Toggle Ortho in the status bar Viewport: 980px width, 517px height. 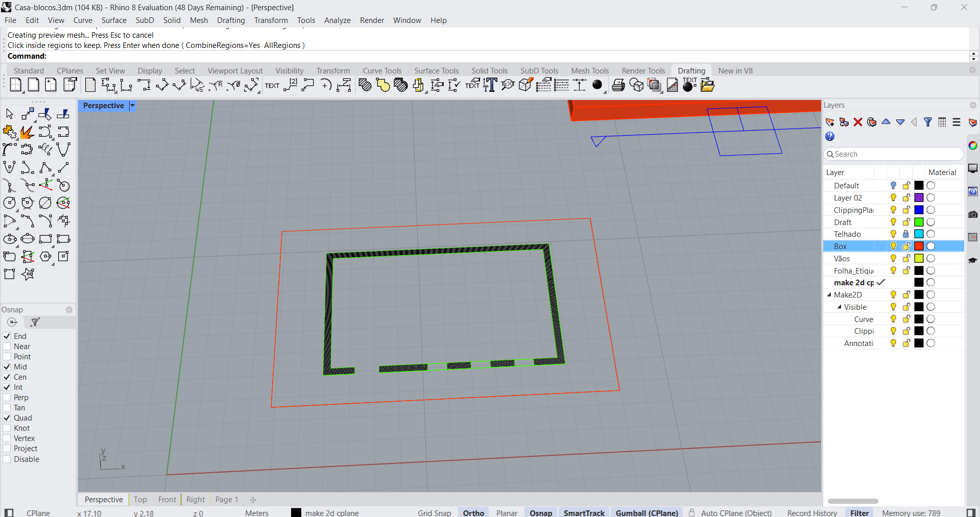(473, 513)
